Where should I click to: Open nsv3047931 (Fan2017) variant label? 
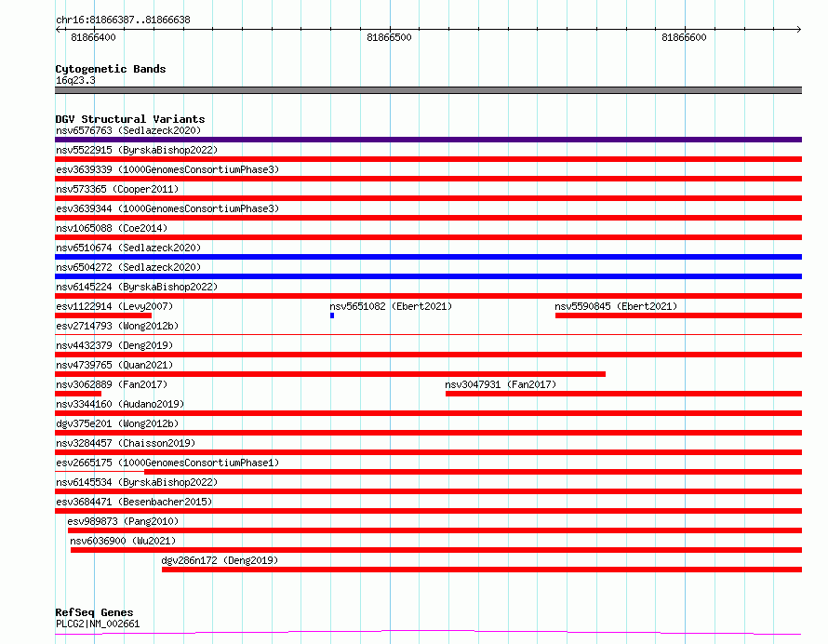coord(501,384)
